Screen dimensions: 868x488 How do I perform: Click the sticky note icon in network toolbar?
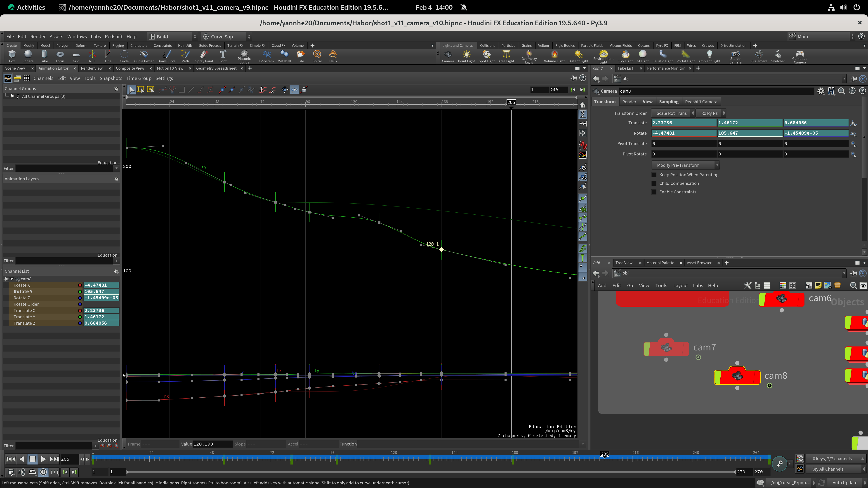[818, 286]
